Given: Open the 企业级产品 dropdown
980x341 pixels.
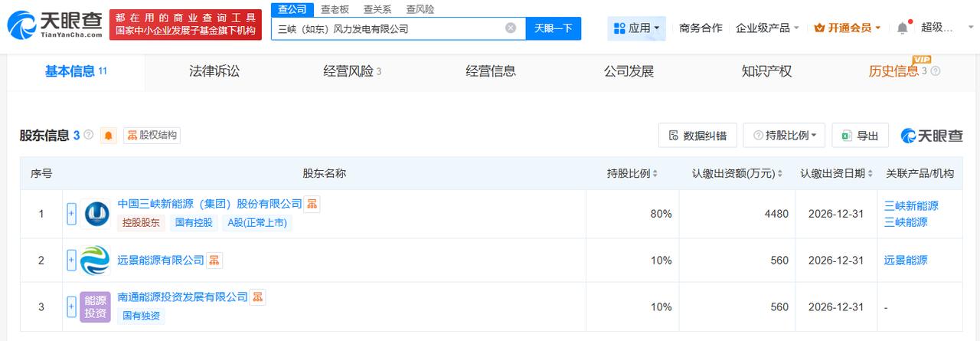Looking at the screenshot, I should pos(767,28).
